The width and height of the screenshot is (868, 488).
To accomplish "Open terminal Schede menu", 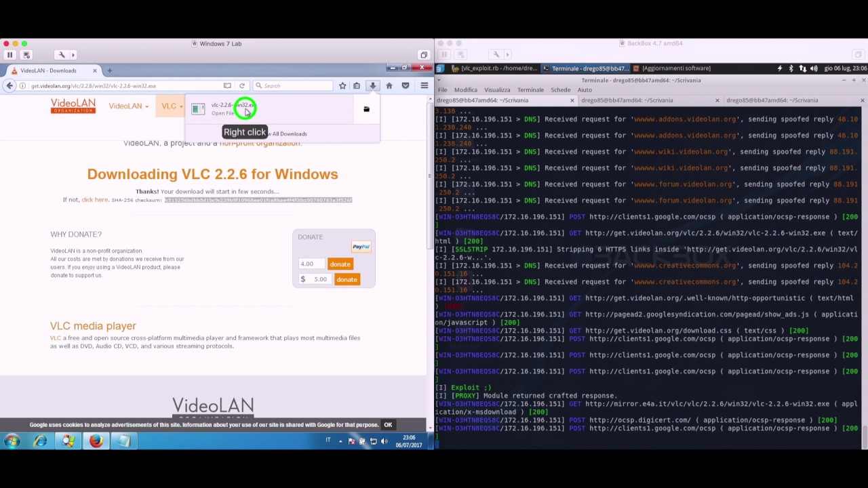I will point(560,90).
